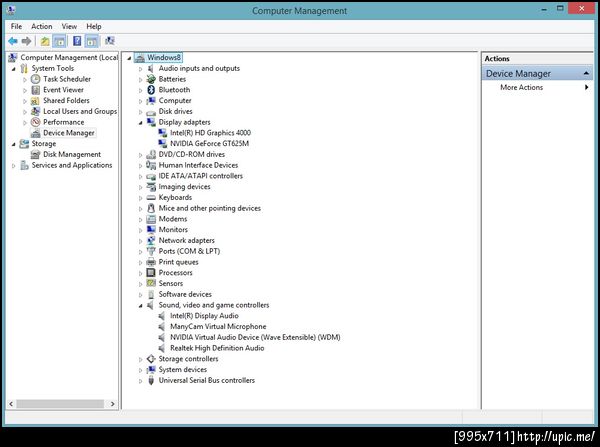Collapse the Windows8 root node

pos(129,58)
